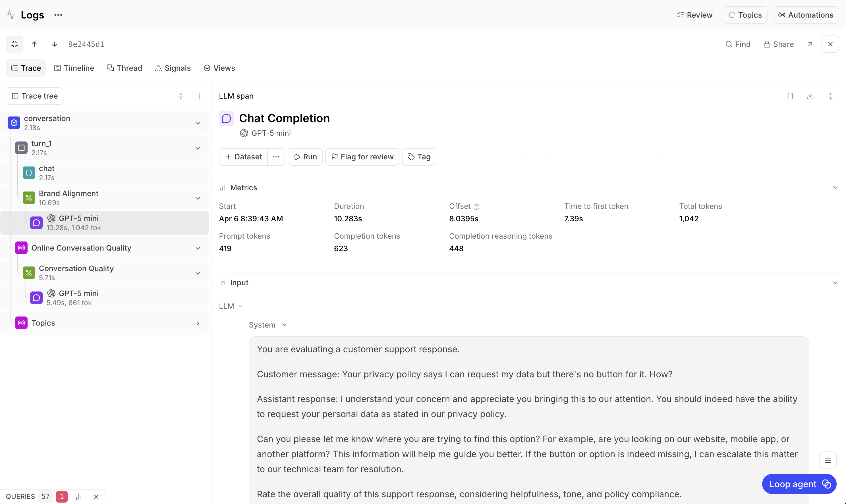The height and width of the screenshot is (504, 846).
Task: Click the turn_1 square icon
Action: [21, 148]
